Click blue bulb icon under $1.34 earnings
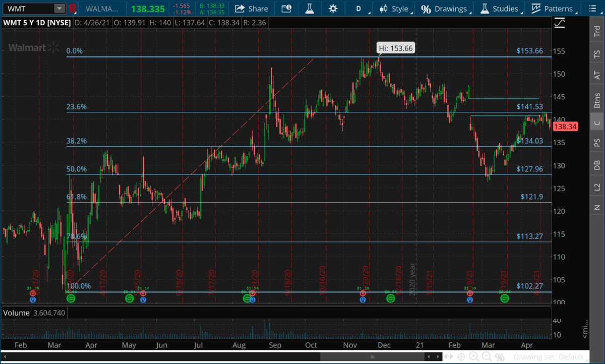This screenshot has width=605, height=364. click(362, 299)
